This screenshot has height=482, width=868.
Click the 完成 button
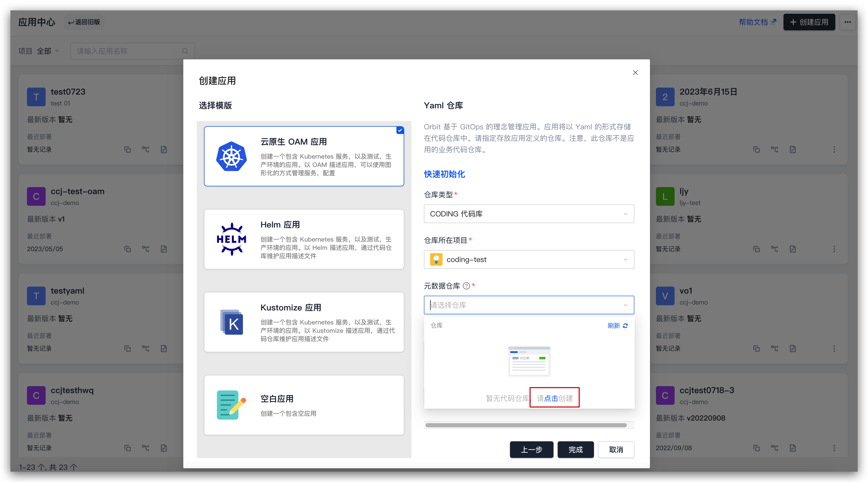576,450
